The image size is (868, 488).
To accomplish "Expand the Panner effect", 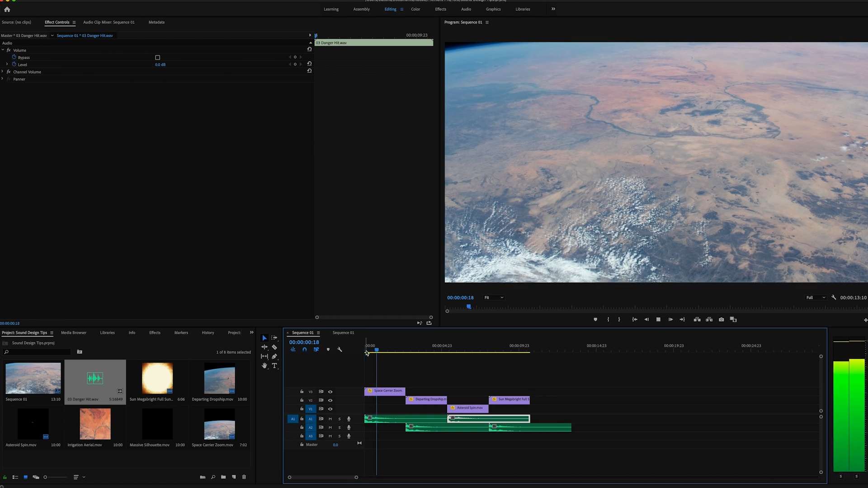I will [x=3, y=79].
